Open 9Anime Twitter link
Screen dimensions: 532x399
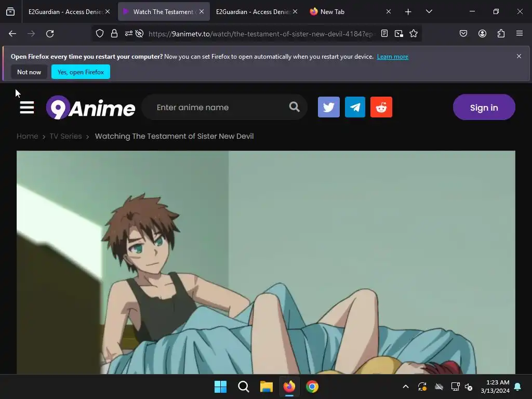329,107
